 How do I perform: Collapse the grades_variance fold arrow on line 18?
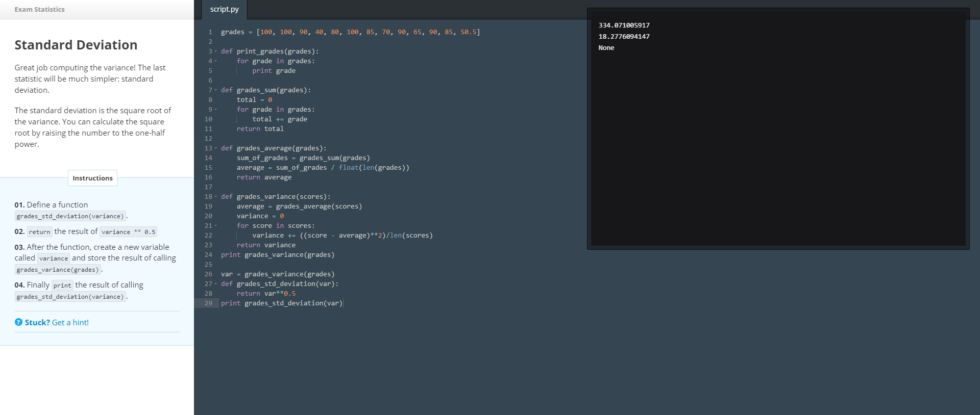[x=215, y=197]
